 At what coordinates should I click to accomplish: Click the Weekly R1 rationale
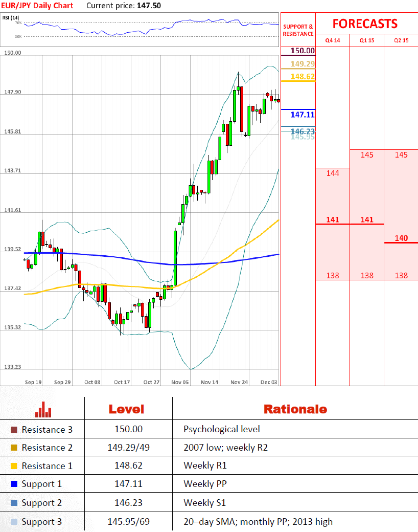[205, 465]
